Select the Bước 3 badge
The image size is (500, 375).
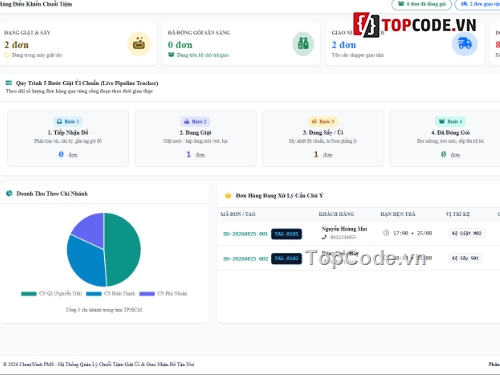323,121
